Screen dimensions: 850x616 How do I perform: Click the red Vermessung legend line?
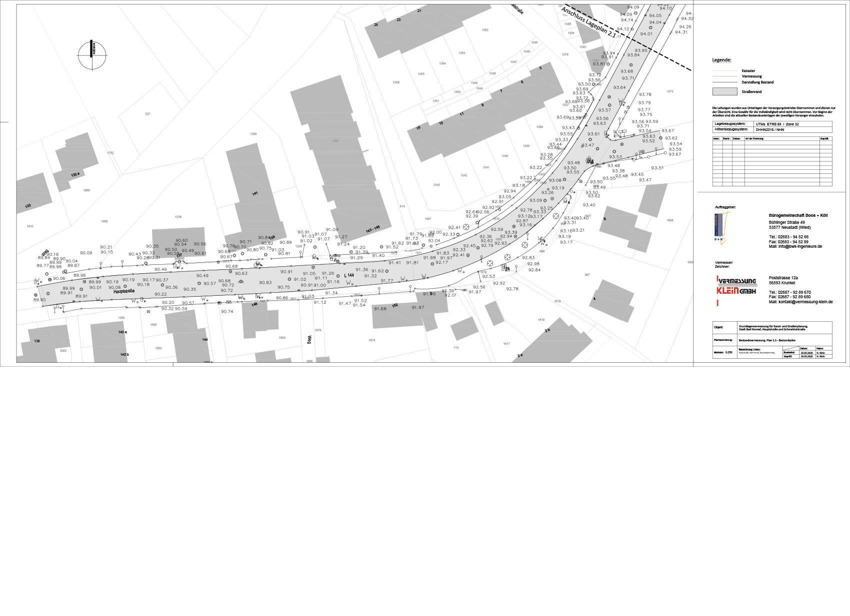click(724, 76)
